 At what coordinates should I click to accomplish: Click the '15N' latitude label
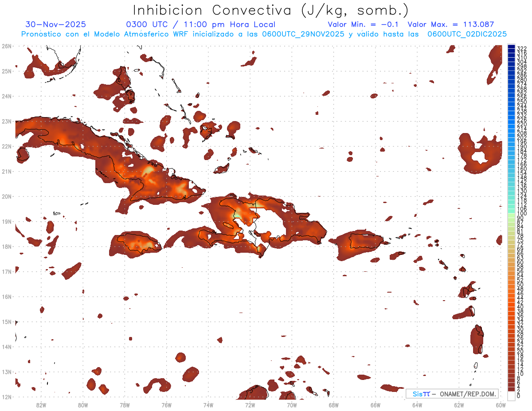pyautogui.click(x=7, y=321)
